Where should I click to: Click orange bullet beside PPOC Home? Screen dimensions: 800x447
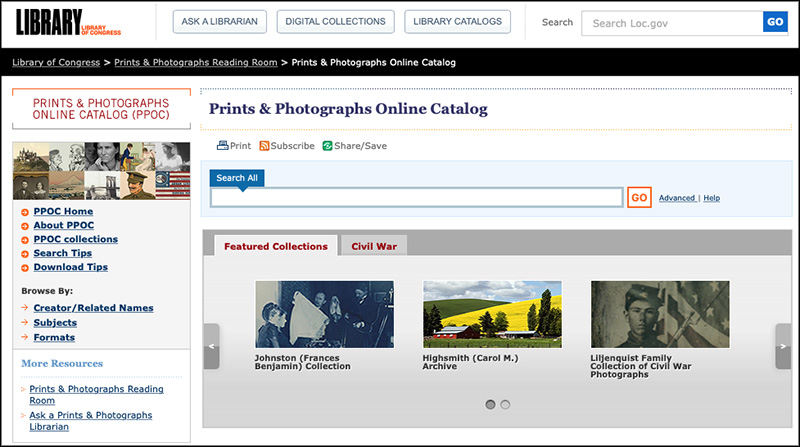[x=24, y=212]
